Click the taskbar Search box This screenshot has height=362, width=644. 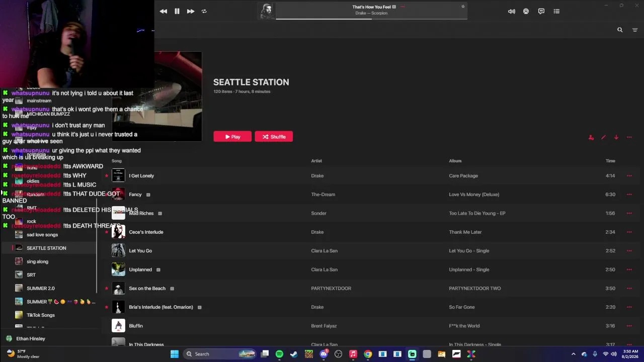point(220,354)
